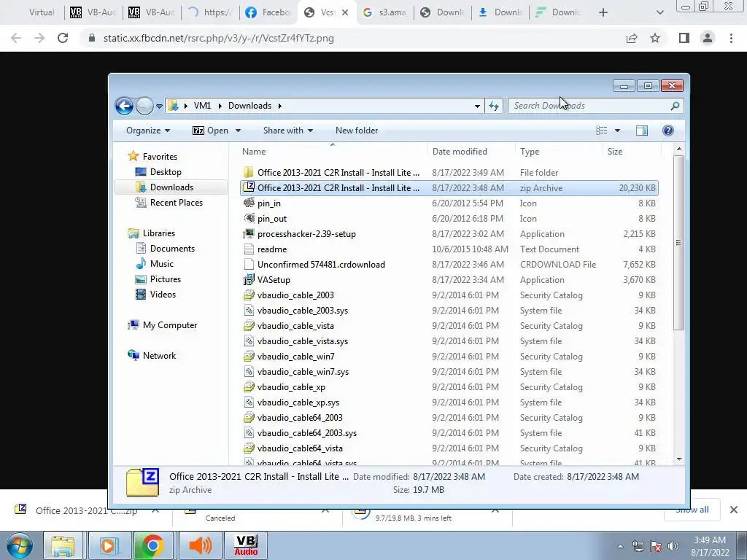
Task: Select processhacker-2.39-setup application
Action: point(306,234)
